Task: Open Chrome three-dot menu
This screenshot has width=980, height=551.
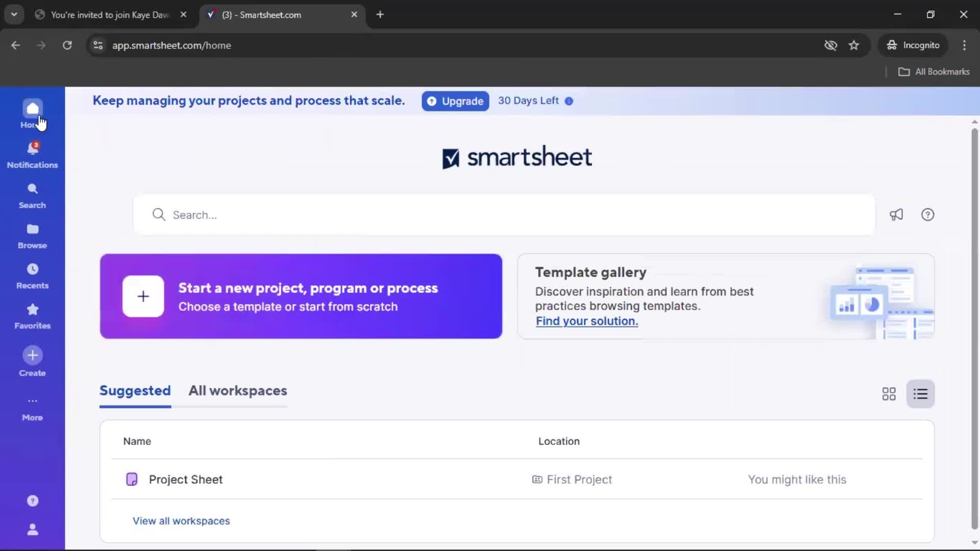Action: [964, 45]
